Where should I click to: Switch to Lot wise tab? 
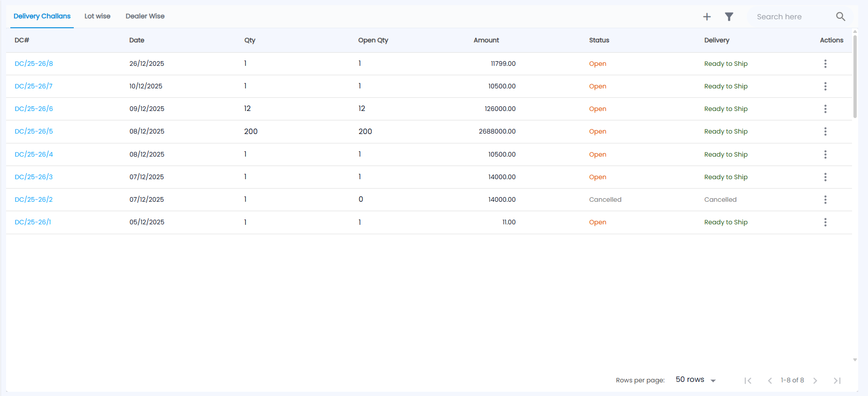pos(97,16)
